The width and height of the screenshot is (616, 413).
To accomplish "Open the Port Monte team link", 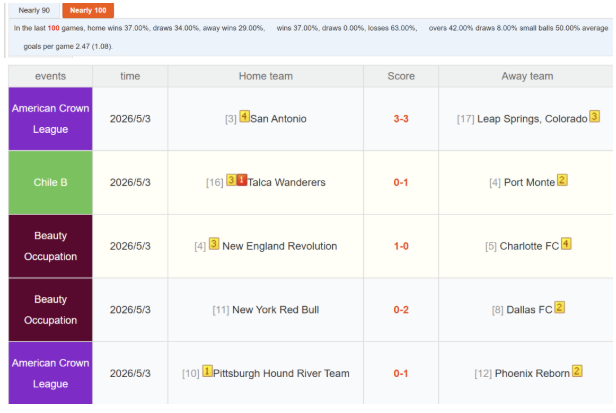I will click(x=529, y=182).
